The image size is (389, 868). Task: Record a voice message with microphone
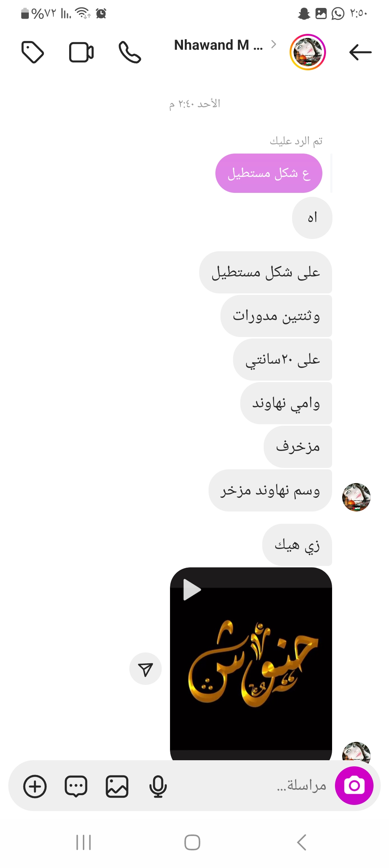(x=158, y=786)
